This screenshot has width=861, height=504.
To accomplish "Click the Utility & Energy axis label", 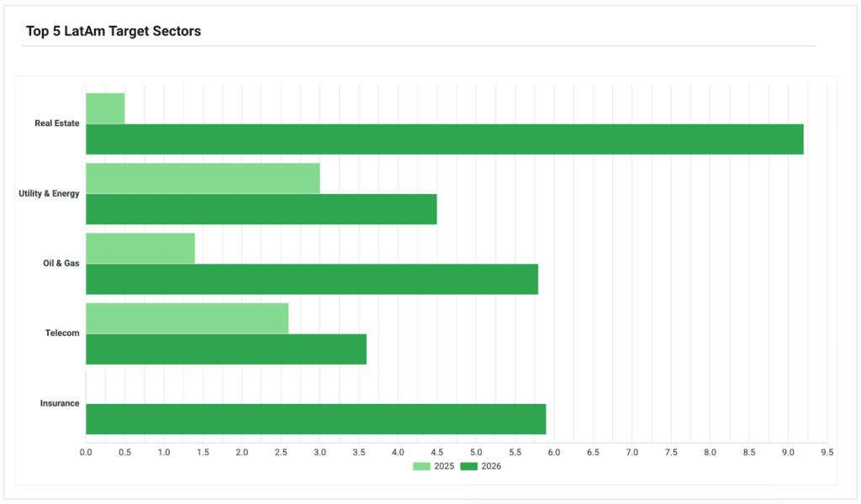I will [x=49, y=193].
